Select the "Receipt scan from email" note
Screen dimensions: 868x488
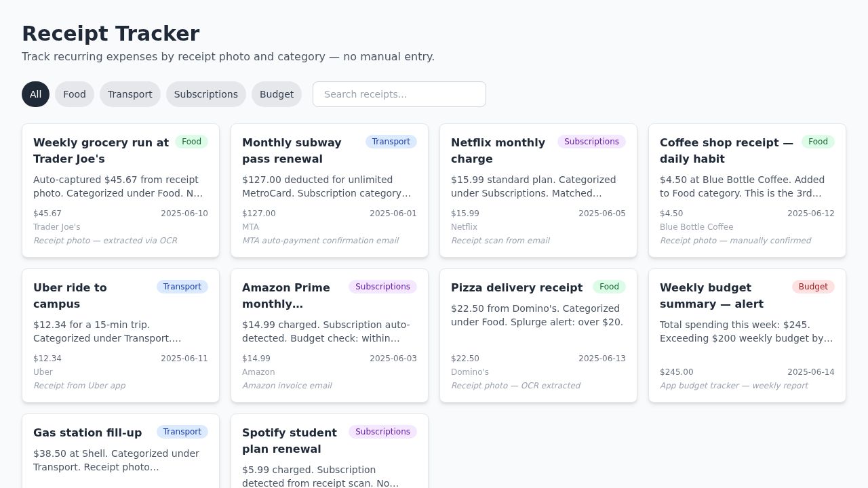500,241
